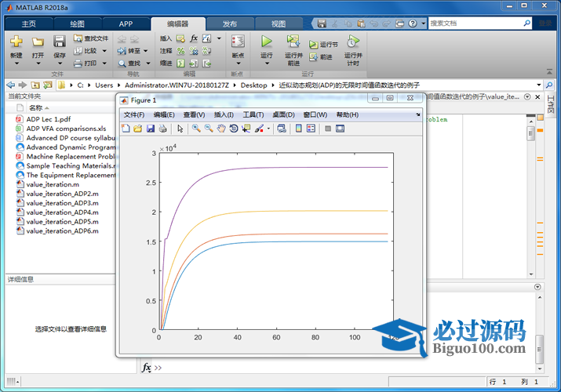Open Edit (编辑) menu in Figure 1
Viewport: 561px width, 392px height.
pyautogui.click(x=164, y=114)
